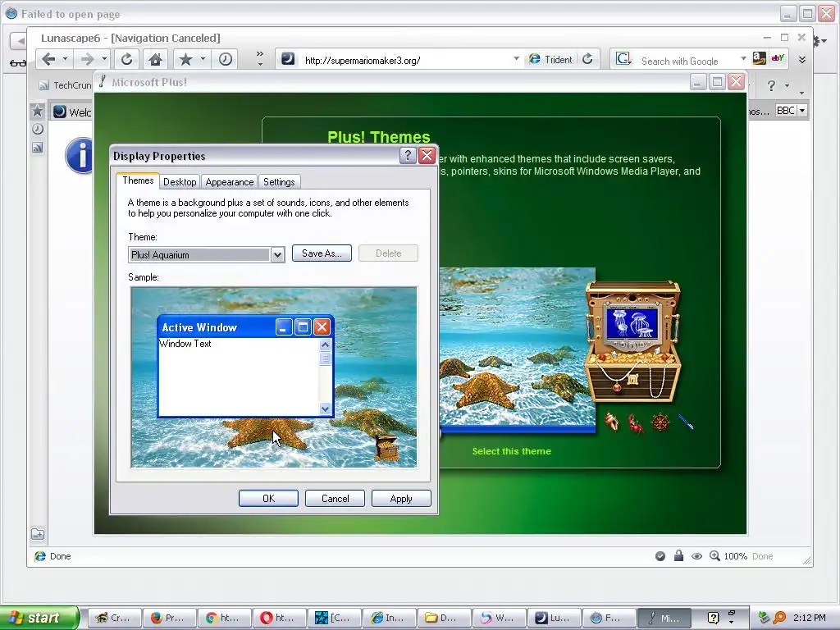The height and width of the screenshot is (630, 840).
Task: Reload page with Lunascape refresh icon
Action: (126, 59)
